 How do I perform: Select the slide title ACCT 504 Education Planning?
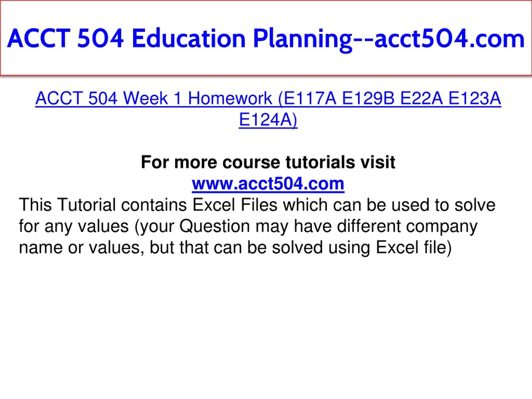(266, 38)
